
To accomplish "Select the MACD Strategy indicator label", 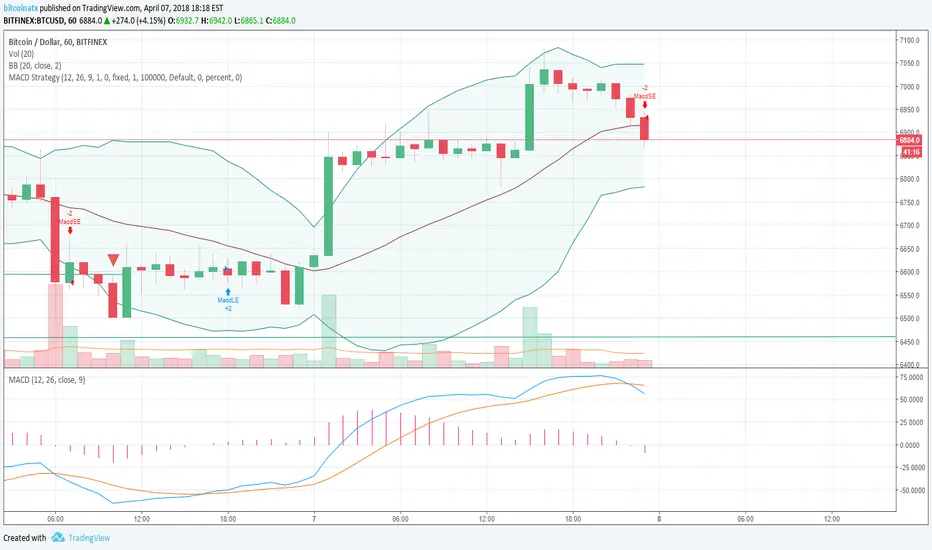I will pos(125,77).
